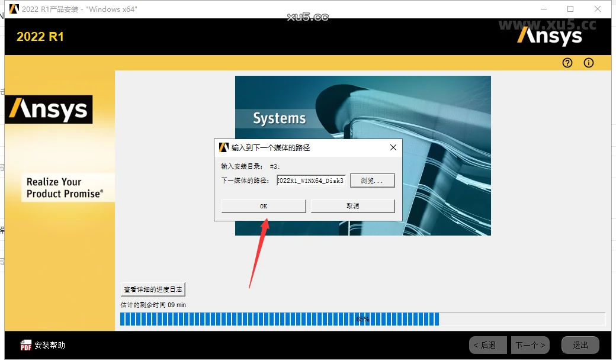
Task: Select the Disk3 media path input field
Action: (x=311, y=181)
